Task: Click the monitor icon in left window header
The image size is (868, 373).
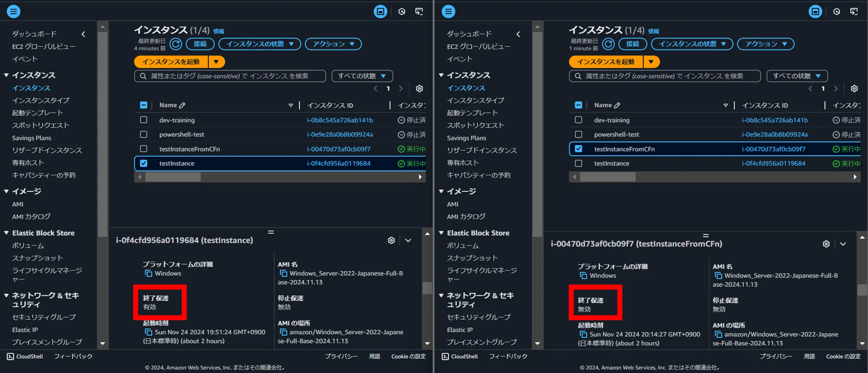Action: tap(419, 12)
